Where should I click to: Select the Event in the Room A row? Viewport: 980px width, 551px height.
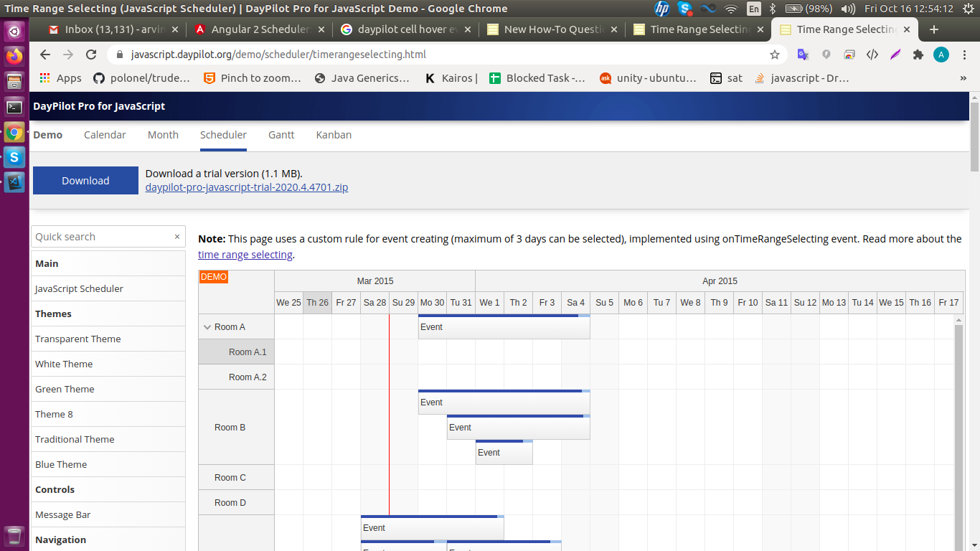tap(504, 326)
